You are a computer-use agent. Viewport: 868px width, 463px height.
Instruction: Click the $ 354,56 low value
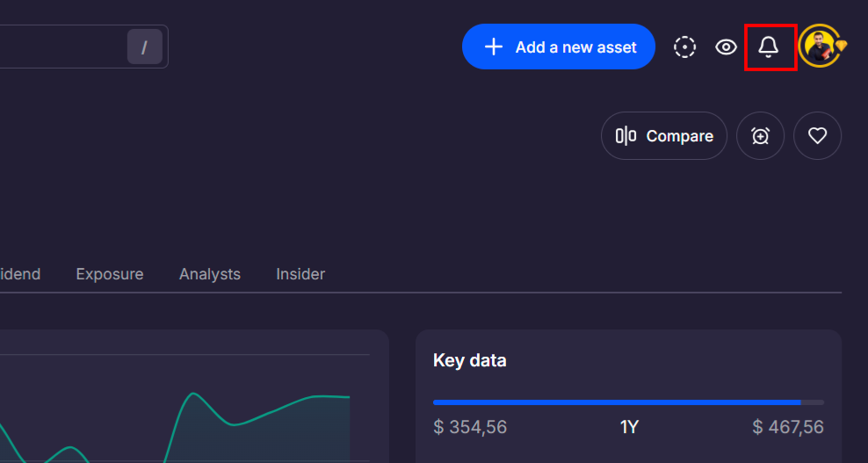[x=470, y=427]
